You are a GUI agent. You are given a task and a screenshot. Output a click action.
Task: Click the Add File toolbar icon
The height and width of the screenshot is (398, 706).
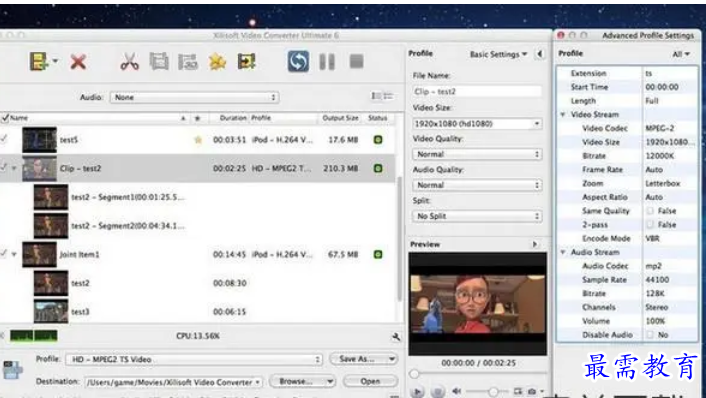[x=40, y=61]
